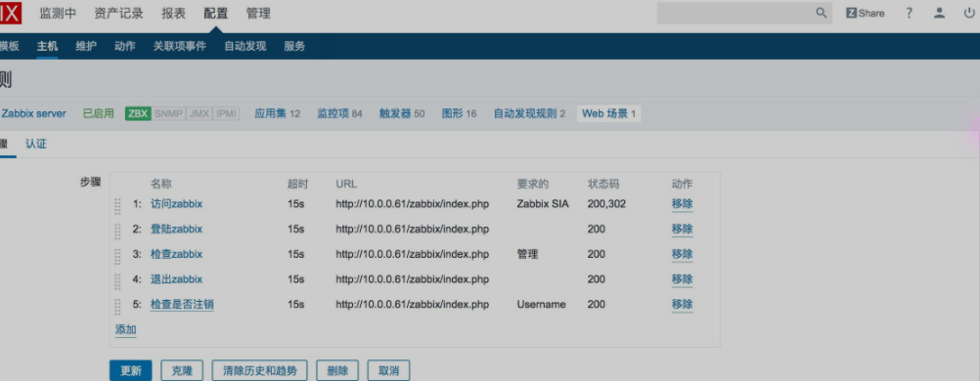Go to the 动作 submenu
The height and width of the screenshot is (381, 980).
(125, 46)
